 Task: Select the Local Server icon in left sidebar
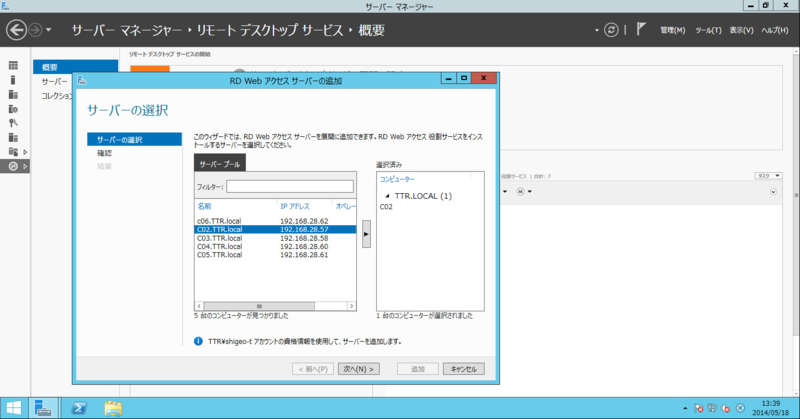point(13,80)
